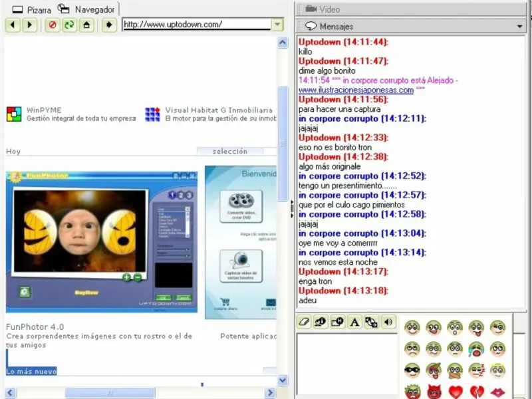
Task: Insert the surprised O-mouth emoticon
Action: coord(455,327)
